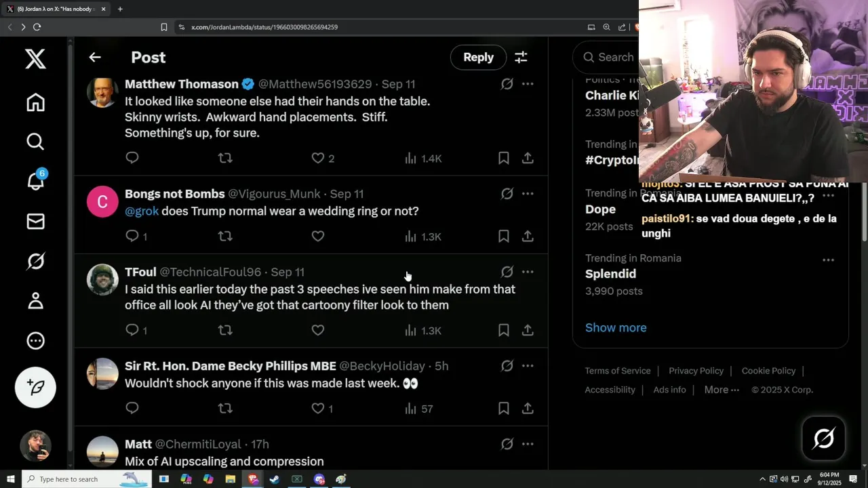868x488 pixels.
Task: Explain TFoul's post with Grok
Action: 507,272
